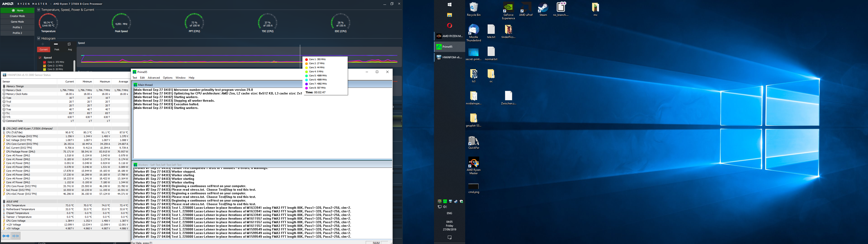Click the core speed list scrollbar

tap(74, 65)
